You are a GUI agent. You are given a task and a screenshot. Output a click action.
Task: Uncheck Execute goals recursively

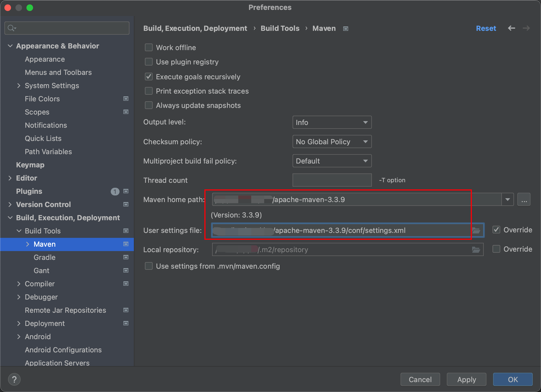[149, 77]
